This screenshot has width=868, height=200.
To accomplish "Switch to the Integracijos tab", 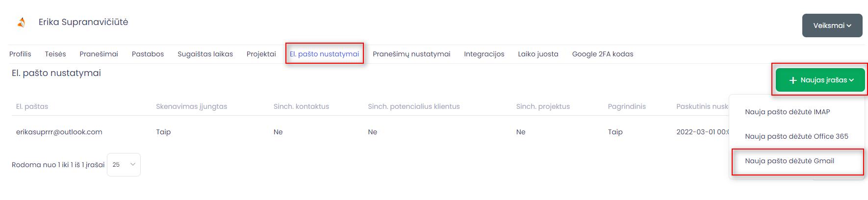I will point(484,54).
